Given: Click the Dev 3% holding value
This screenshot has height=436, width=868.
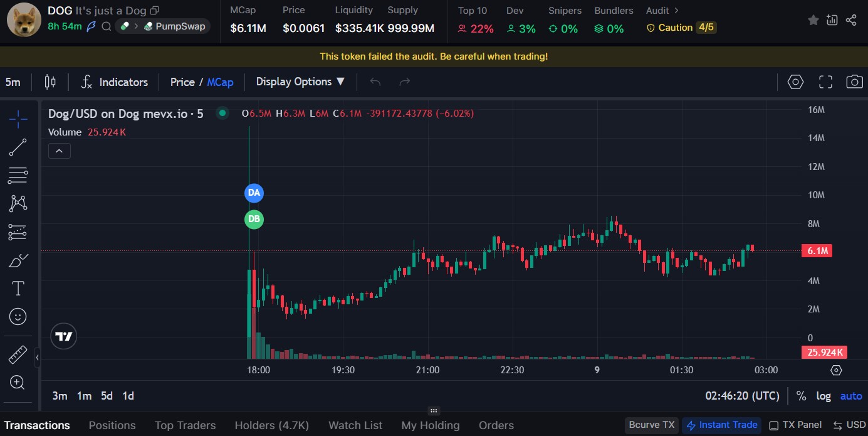Looking at the screenshot, I should 521,28.
